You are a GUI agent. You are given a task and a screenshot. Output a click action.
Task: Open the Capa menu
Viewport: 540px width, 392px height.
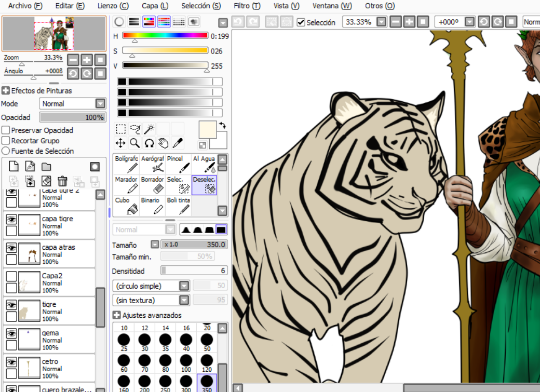coord(155,6)
